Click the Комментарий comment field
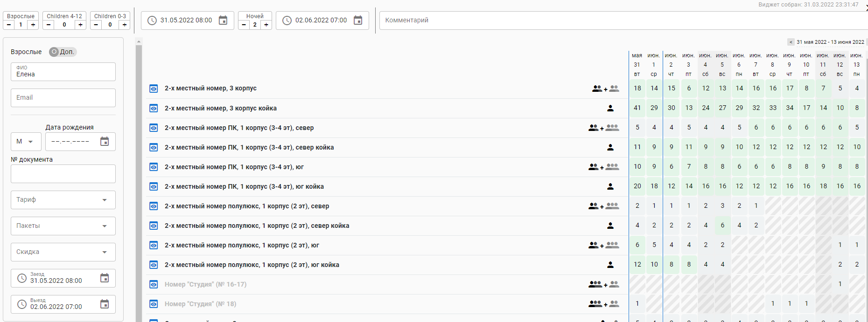 point(621,21)
